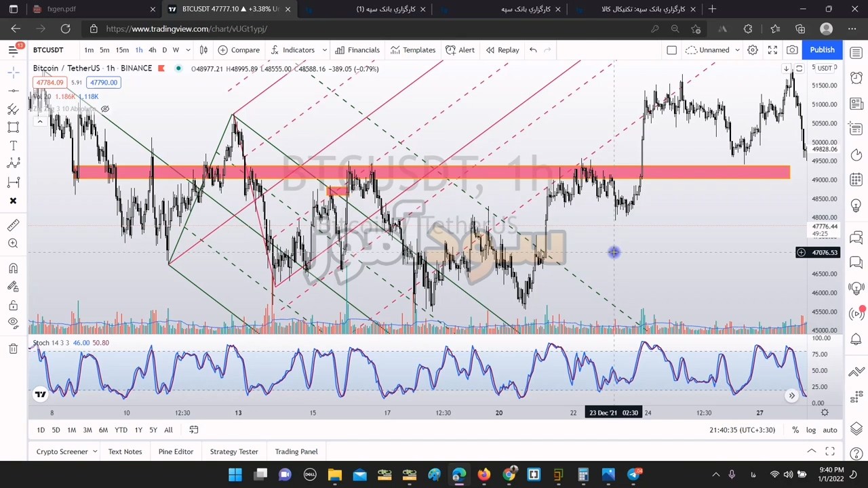This screenshot has height=488, width=868.
Task: Select the 5m timeframe
Action: 104,49
